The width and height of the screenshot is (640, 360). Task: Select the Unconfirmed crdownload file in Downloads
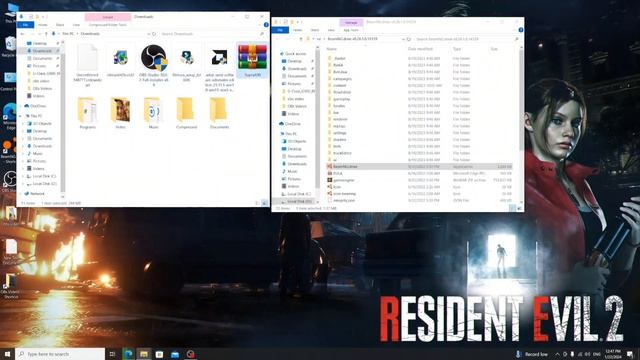click(87, 65)
